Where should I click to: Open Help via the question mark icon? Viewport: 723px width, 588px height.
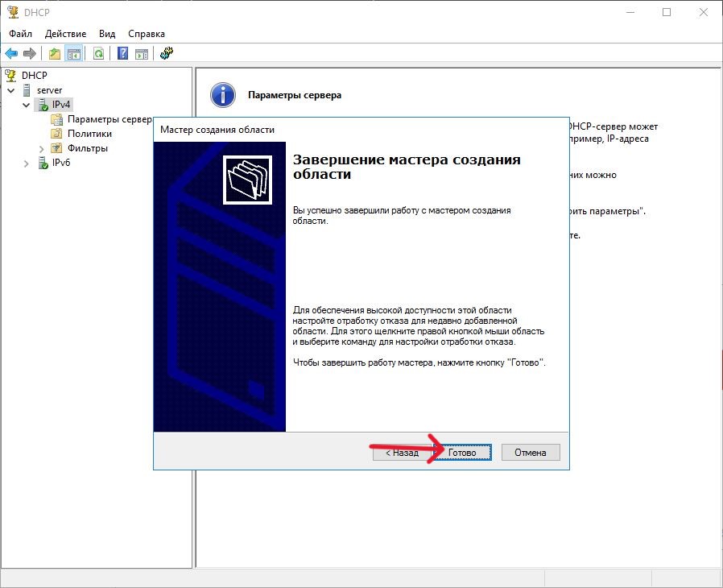[x=122, y=54]
